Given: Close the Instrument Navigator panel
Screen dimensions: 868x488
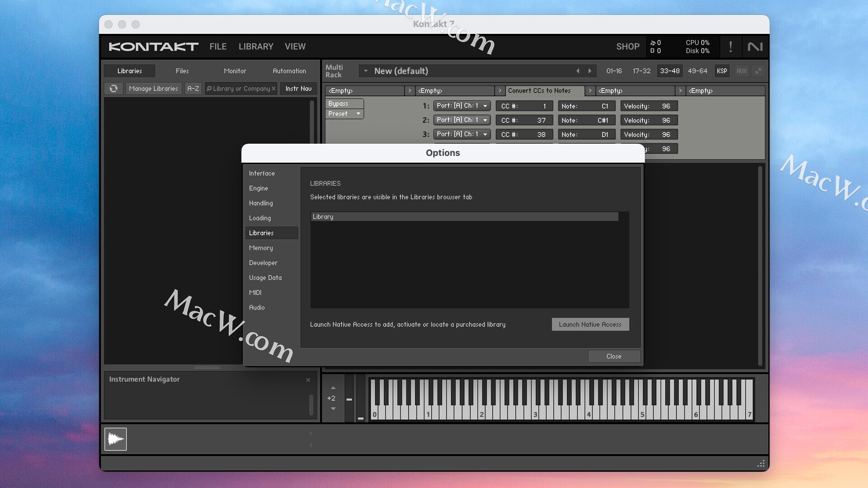Looking at the screenshot, I should [x=308, y=380].
